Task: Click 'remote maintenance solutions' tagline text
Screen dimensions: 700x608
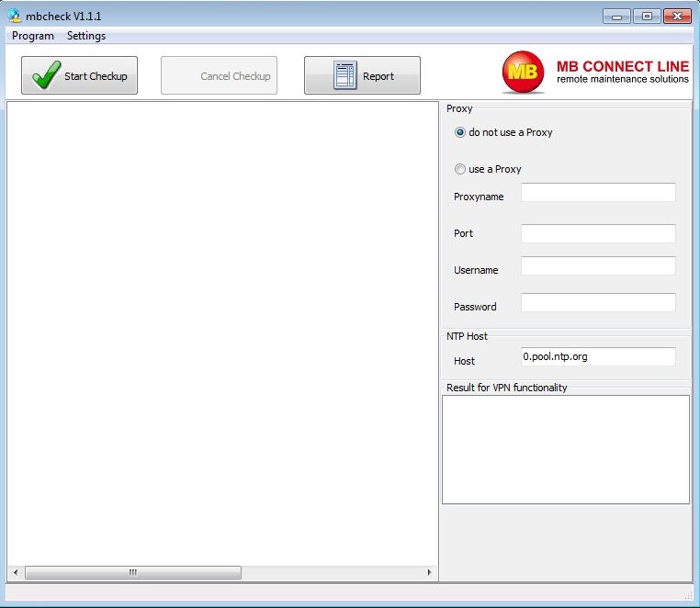Action: coord(622,79)
